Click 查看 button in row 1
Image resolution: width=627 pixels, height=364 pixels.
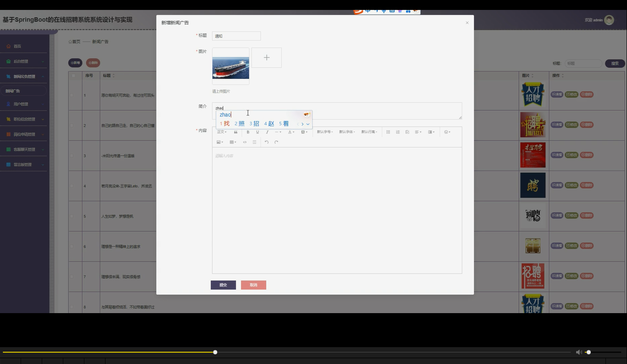point(557,94)
